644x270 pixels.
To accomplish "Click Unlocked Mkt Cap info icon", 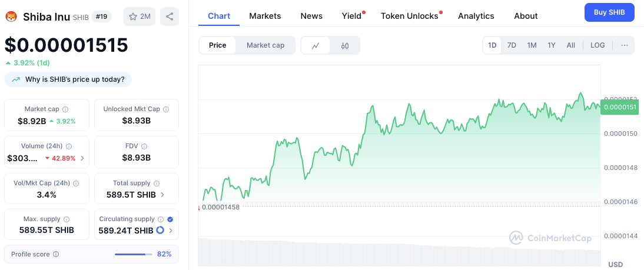I will pyautogui.click(x=166, y=109).
